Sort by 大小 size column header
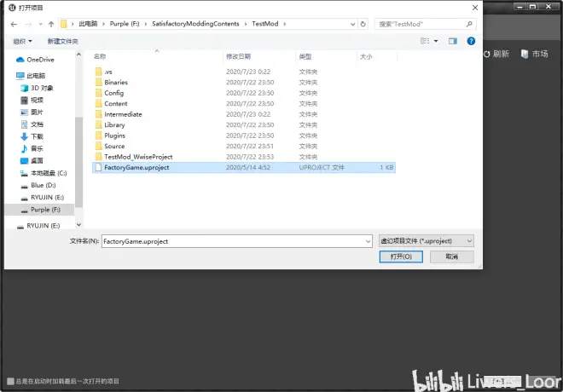The height and width of the screenshot is (392, 563). tap(366, 56)
